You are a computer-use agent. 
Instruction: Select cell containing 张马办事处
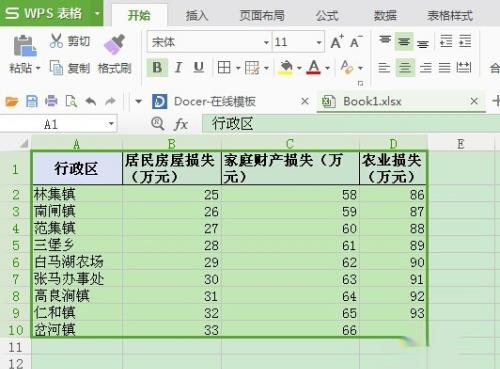point(77,279)
